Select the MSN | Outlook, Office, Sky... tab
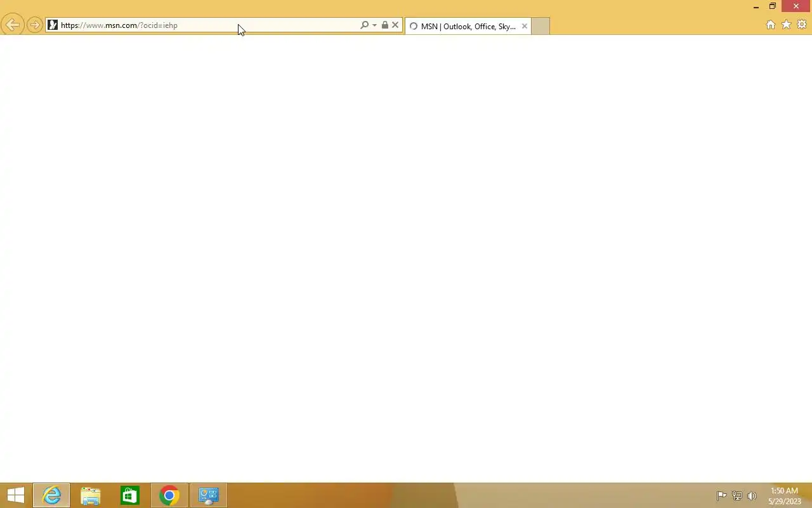The height and width of the screenshot is (508, 812). coord(468,26)
